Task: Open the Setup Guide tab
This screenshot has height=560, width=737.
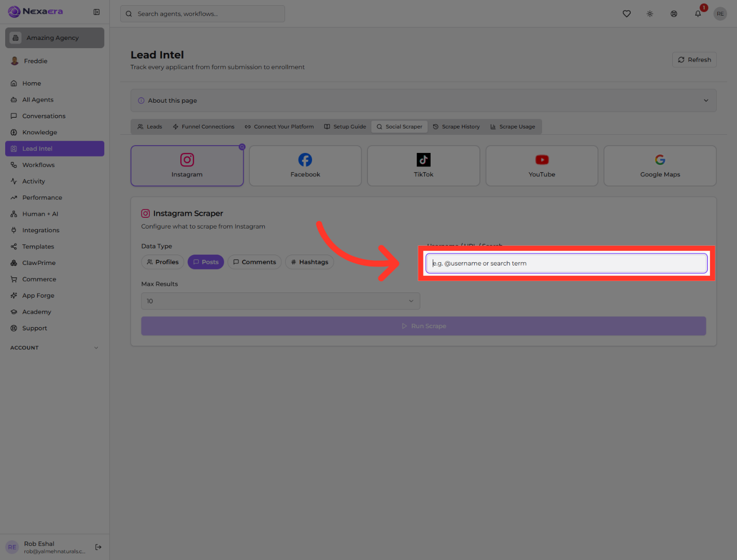Action: [x=345, y=127]
